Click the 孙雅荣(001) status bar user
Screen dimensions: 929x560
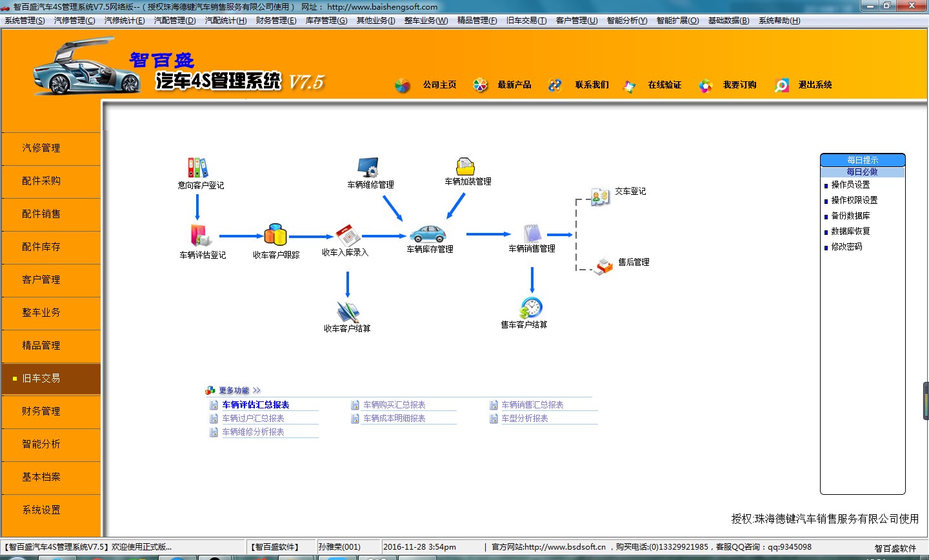(339, 547)
